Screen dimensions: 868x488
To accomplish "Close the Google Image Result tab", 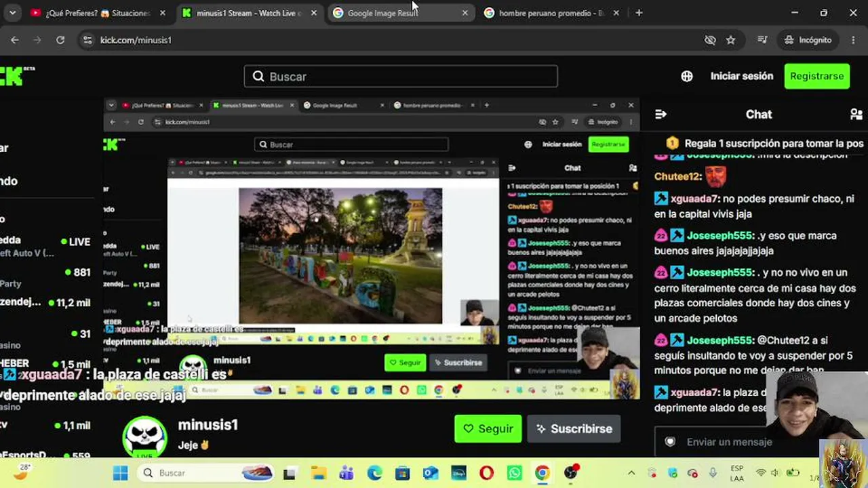I will (465, 13).
